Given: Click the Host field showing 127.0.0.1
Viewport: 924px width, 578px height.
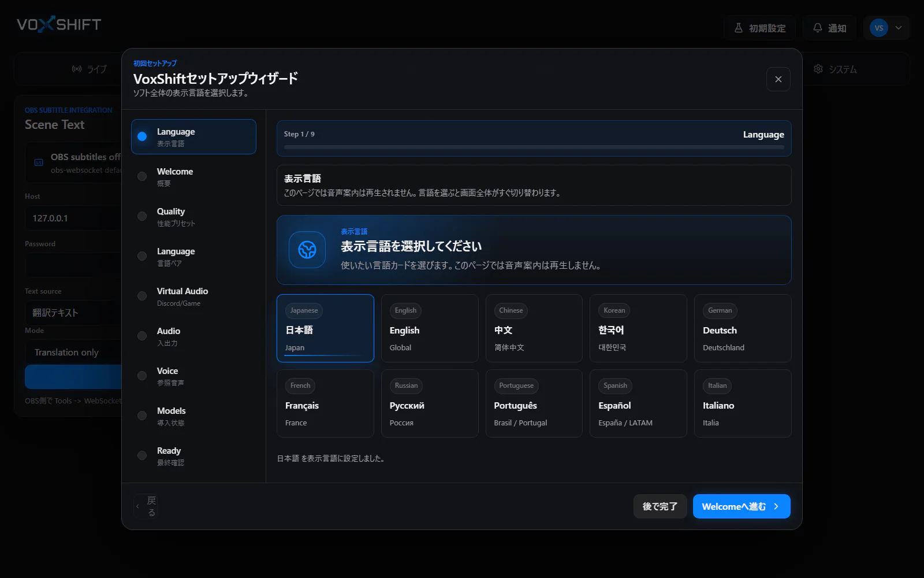Looking at the screenshot, I should tap(74, 218).
